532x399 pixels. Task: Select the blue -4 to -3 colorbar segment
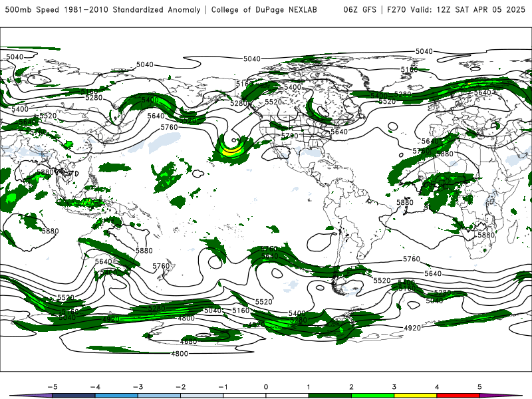coord(116,396)
